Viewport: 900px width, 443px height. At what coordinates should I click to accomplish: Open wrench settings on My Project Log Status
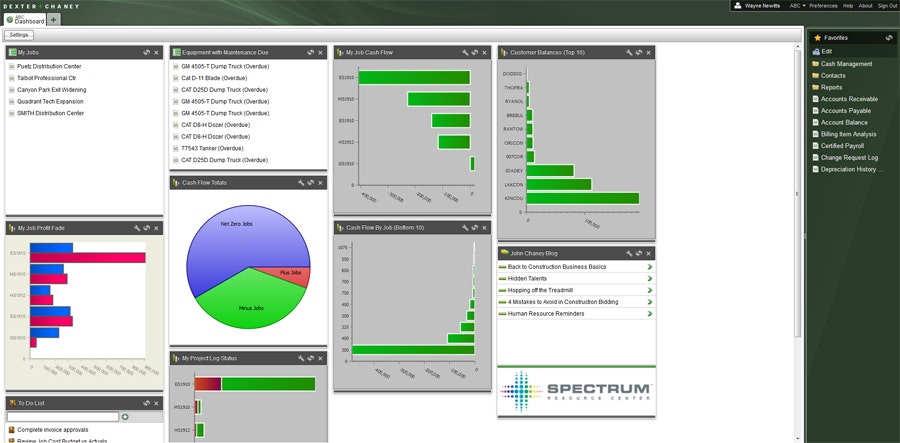pyautogui.click(x=300, y=357)
